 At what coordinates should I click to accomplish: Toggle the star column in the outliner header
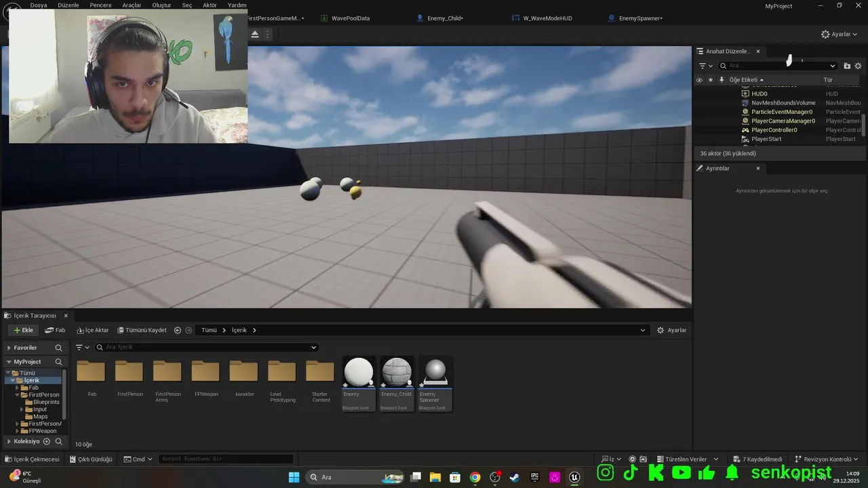coord(710,80)
